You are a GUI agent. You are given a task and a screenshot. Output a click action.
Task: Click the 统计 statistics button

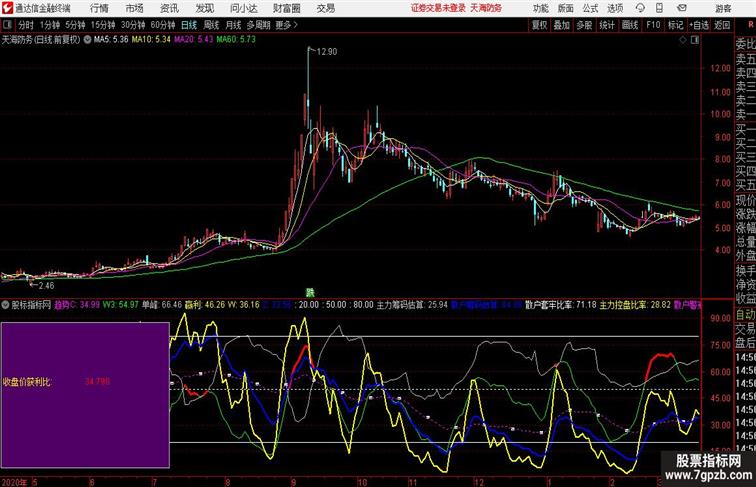tap(607, 25)
